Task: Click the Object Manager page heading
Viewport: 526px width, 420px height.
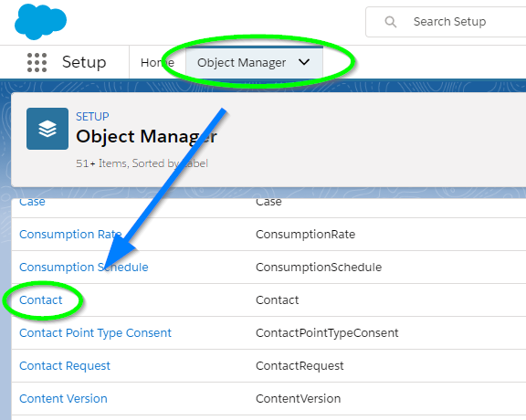Action: point(146,137)
